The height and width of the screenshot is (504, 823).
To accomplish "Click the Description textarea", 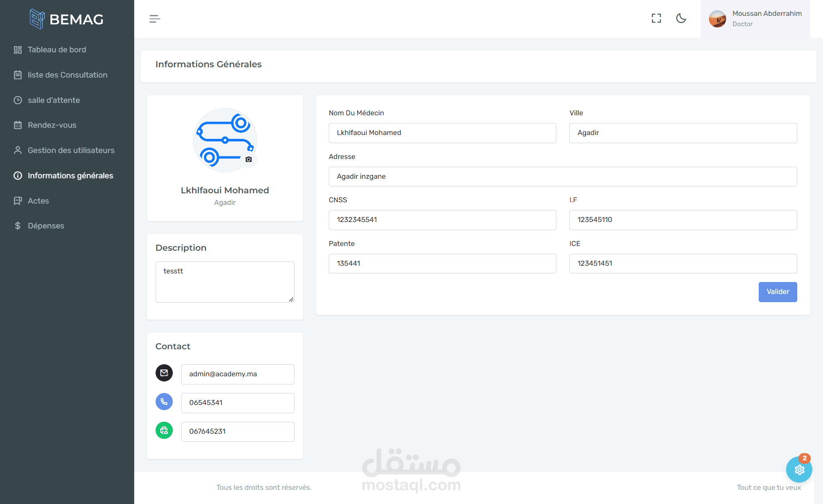I will tap(225, 282).
